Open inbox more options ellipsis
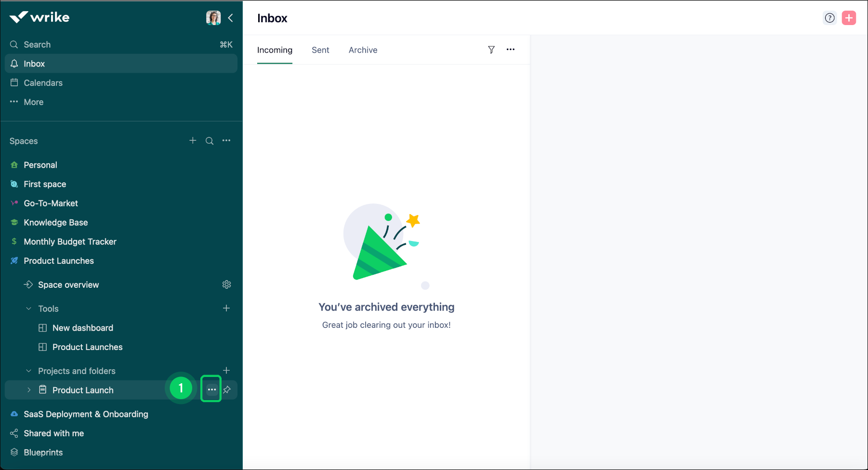This screenshot has width=868, height=470. 511,50
